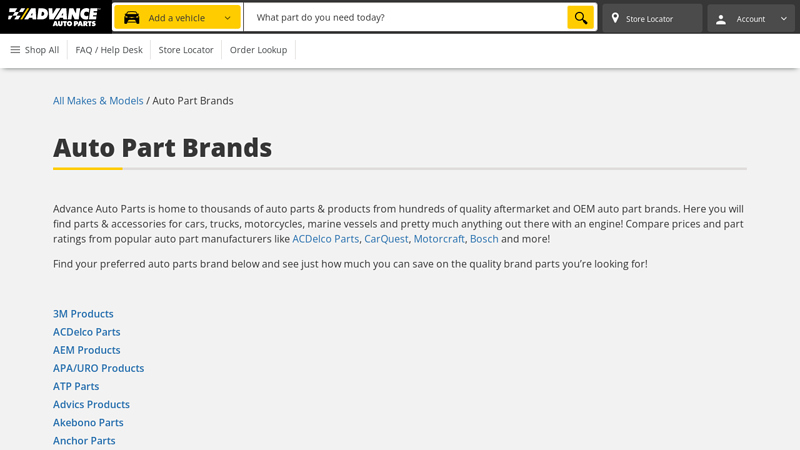
Task: Expand the Add a vehicle dropdown
Action: coord(227,18)
